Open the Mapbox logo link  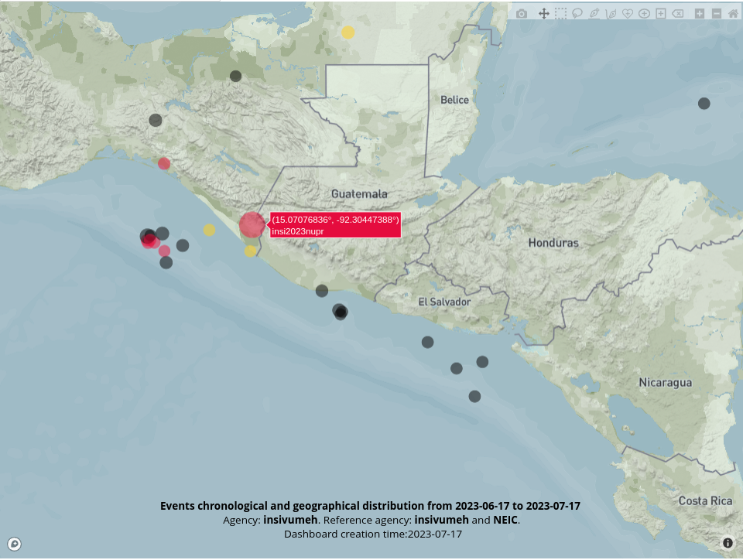[14, 544]
